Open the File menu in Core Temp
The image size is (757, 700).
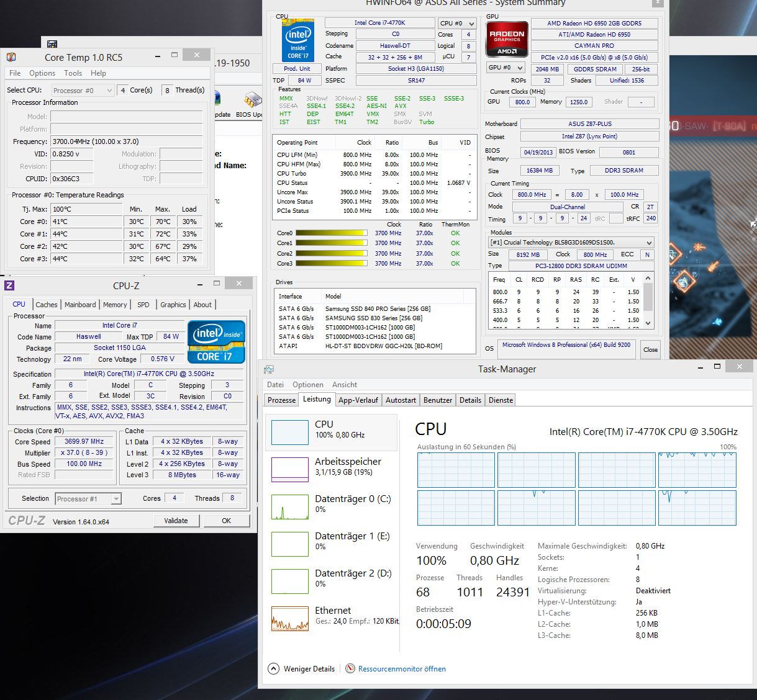point(15,73)
